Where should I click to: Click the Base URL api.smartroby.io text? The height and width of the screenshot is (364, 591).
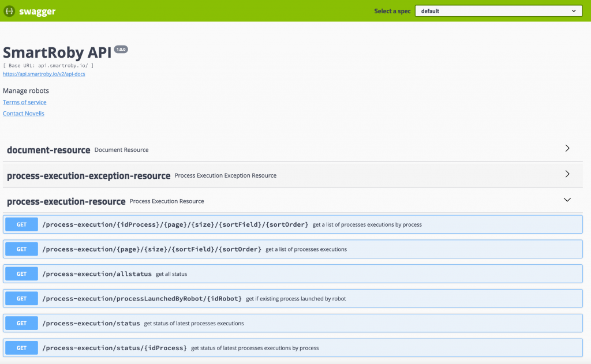tap(48, 66)
